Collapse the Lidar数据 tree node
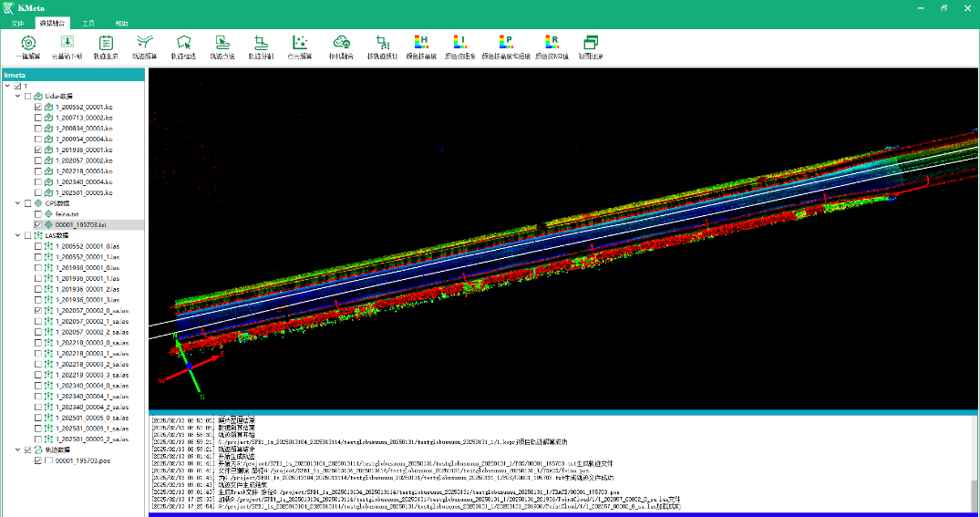The width and height of the screenshot is (980, 517). pyautogui.click(x=17, y=96)
